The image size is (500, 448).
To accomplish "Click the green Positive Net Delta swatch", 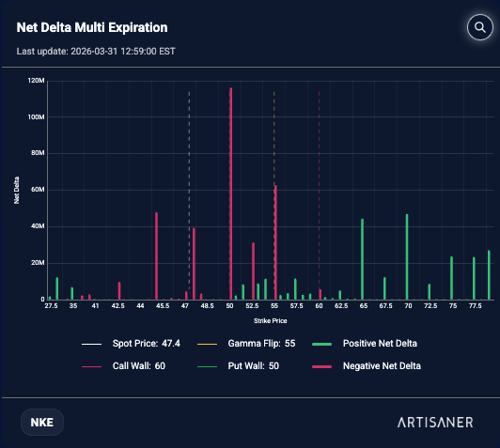I will [x=321, y=344].
